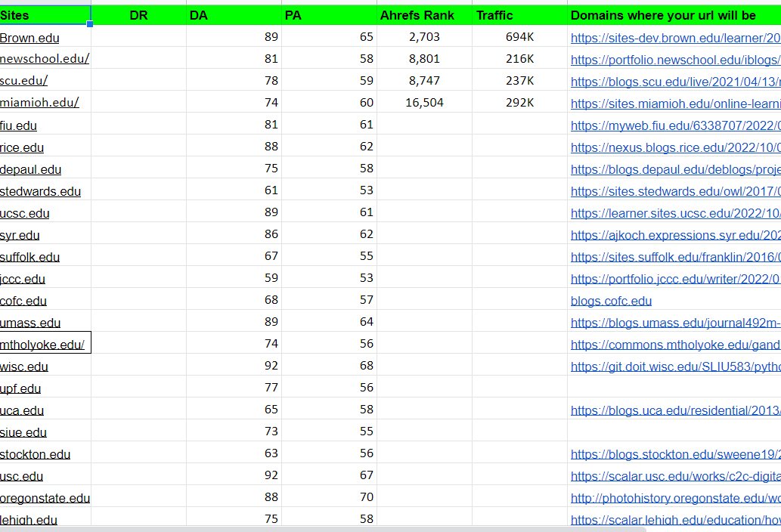Open the blogs.uca.edu URL
Viewport: 781px width, 532px height.
coord(675,410)
